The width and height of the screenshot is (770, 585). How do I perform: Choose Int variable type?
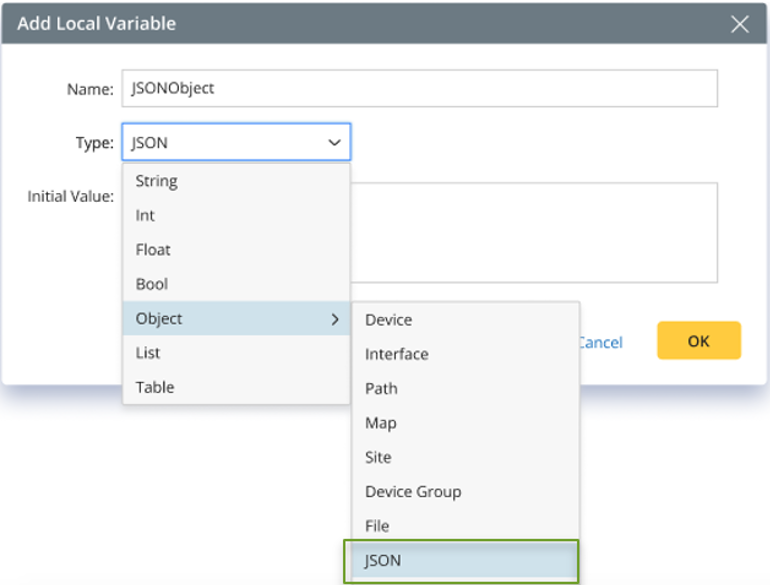coord(146,215)
